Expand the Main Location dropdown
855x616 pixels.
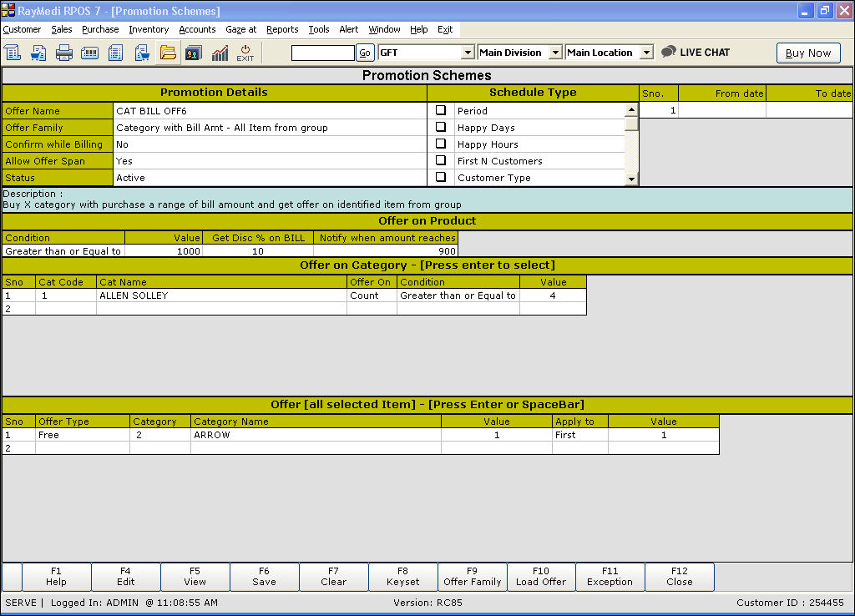645,53
